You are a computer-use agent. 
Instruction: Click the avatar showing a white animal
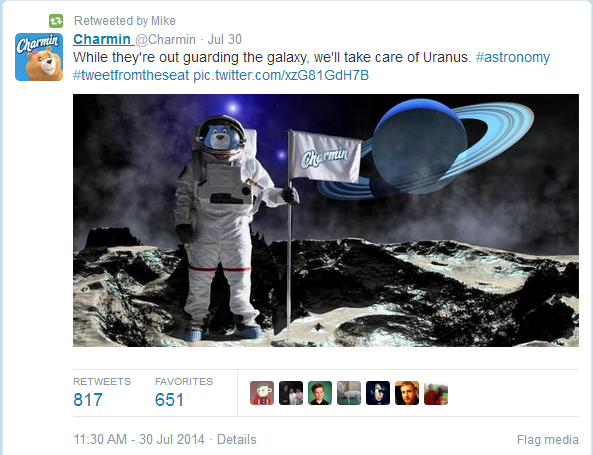[349, 393]
